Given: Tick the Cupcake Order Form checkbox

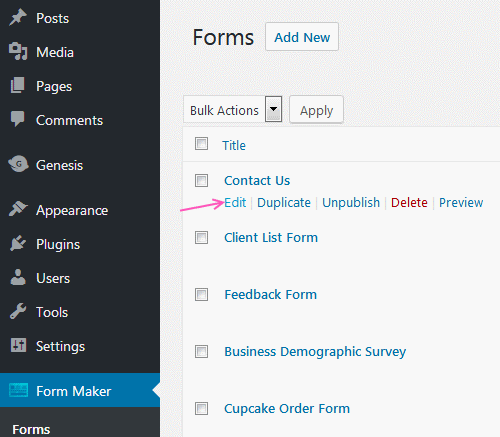Looking at the screenshot, I should (x=201, y=409).
